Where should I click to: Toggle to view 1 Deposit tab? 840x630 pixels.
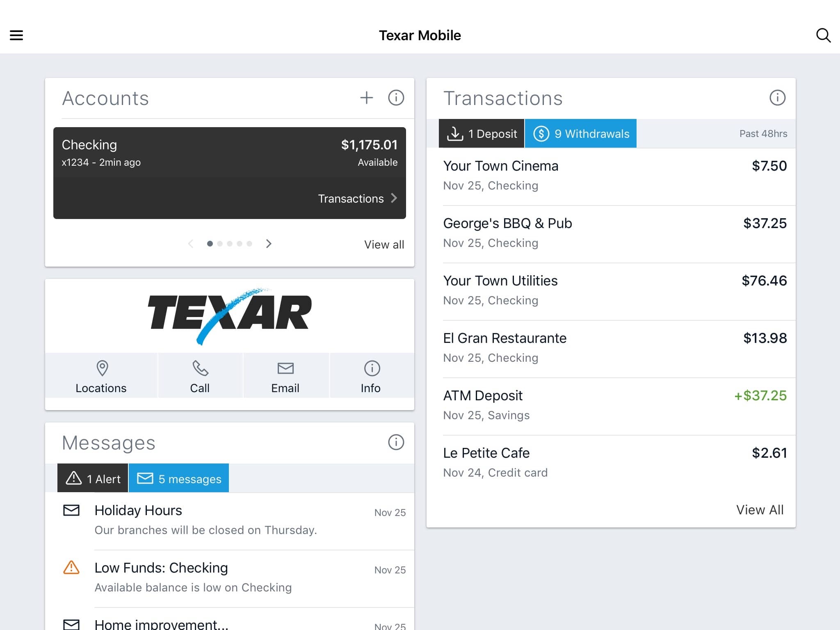pos(480,133)
